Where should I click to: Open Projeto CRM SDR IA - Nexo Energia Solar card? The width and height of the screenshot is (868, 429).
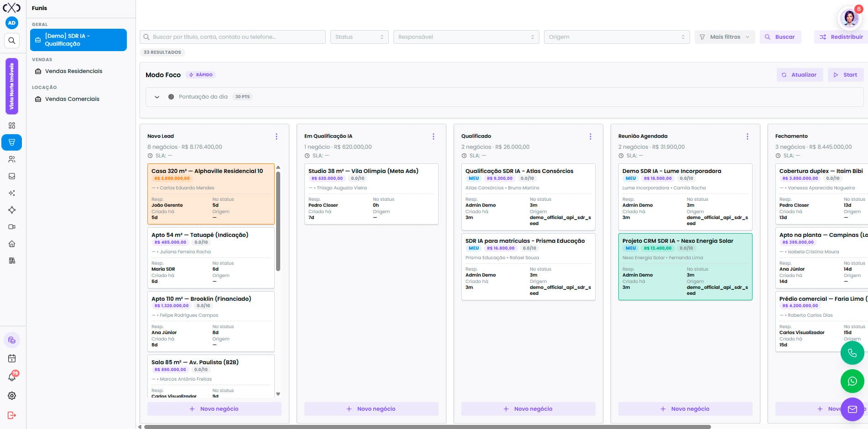685,267
